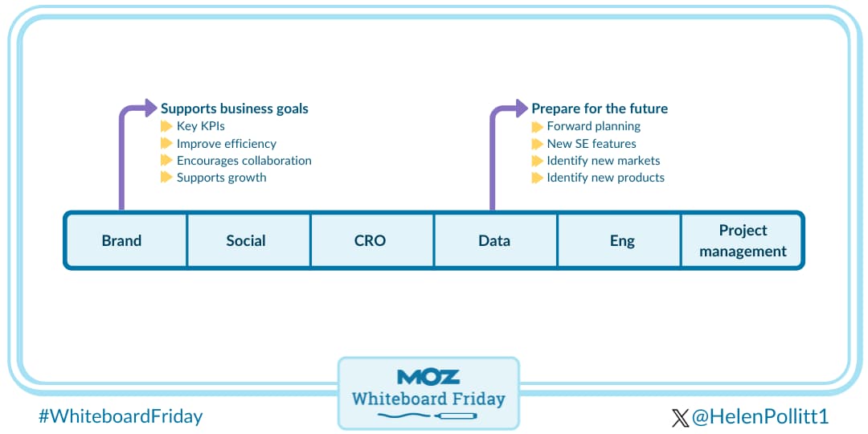Select the Brand segment

coord(122,240)
